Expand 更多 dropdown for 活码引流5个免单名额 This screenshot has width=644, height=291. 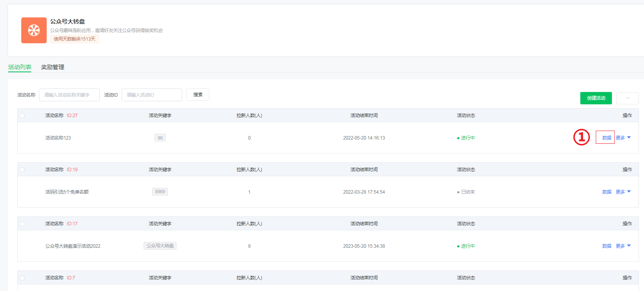point(623,192)
